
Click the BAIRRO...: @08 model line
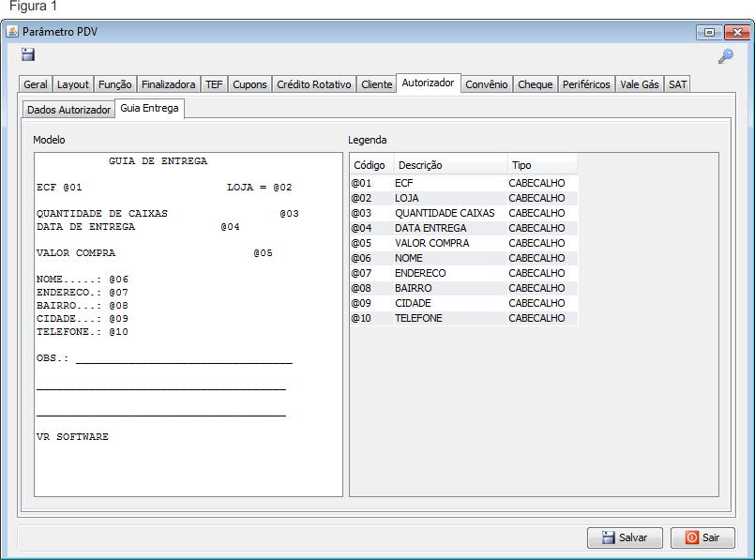tap(83, 305)
